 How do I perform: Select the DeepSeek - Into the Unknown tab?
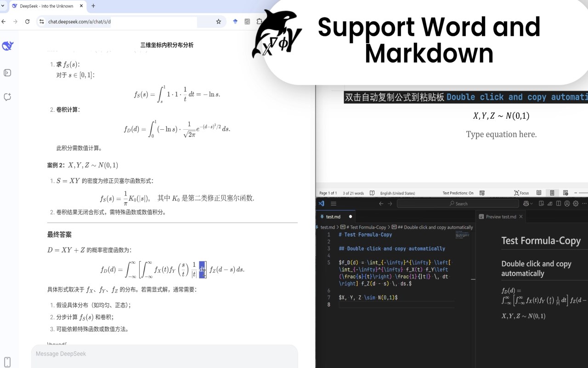point(47,6)
